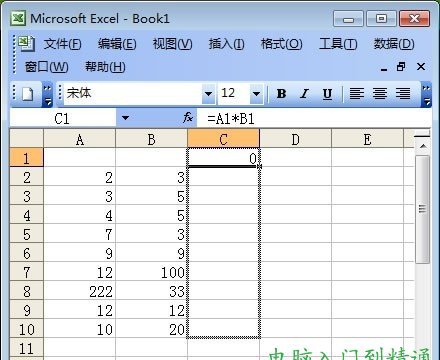
Task: Open the Insert Function (fx) dialog
Action: pos(188,118)
